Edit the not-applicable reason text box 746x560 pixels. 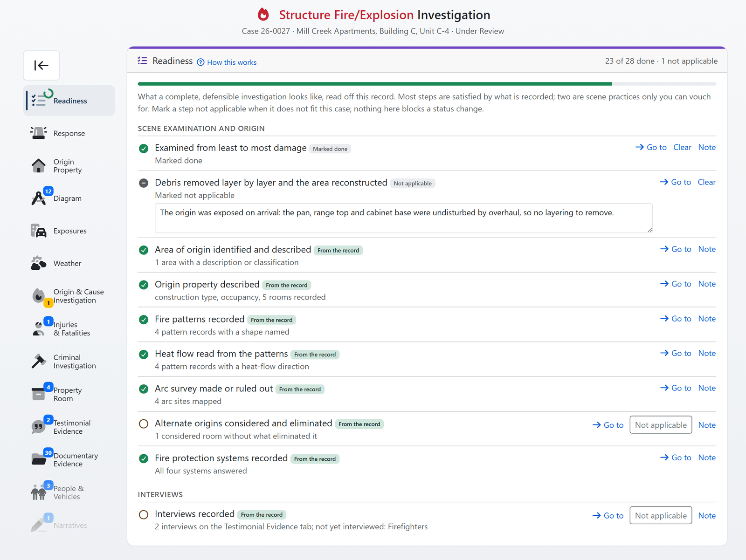(403, 218)
